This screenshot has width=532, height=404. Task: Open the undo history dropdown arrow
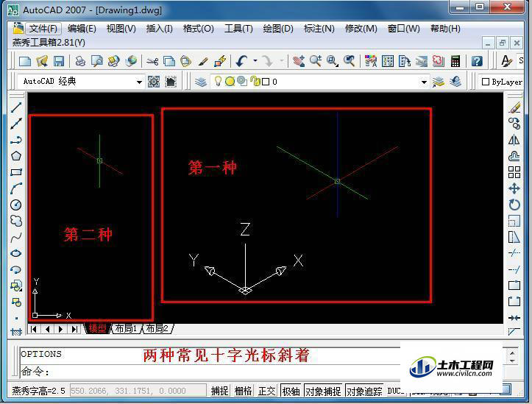(x=255, y=61)
